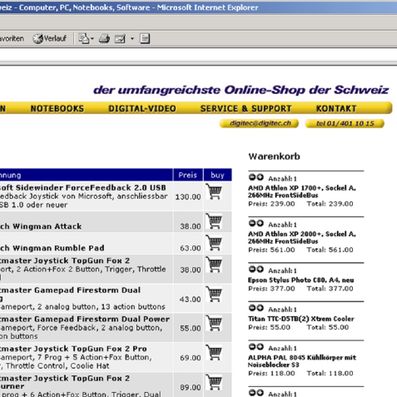Viewport: 397px width, 397px height.
Task: Click the Discuss page icon in toolbar
Action: [145, 39]
